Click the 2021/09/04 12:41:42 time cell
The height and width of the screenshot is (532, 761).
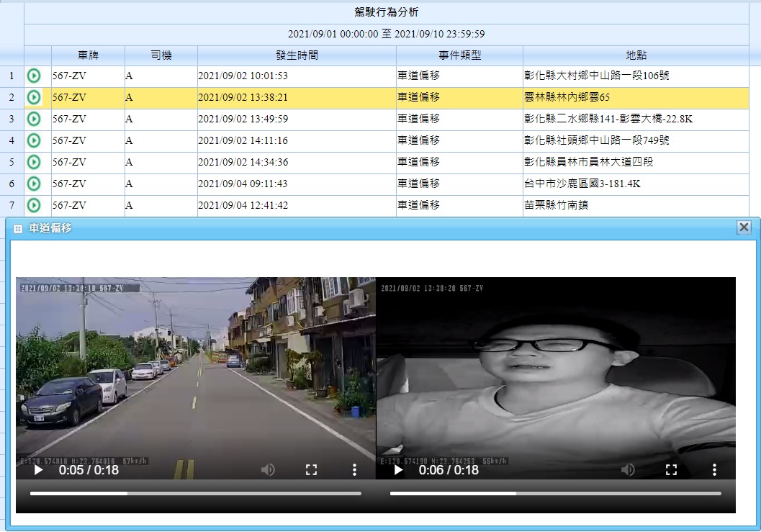[x=297, y=205]
